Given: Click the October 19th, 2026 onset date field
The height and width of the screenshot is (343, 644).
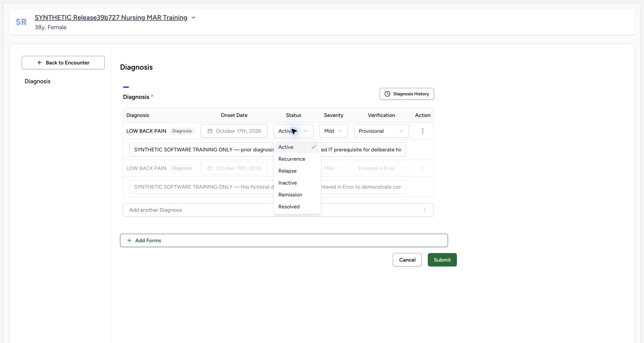Looking at the screenshot, I should pyautogui.click(x=234, y=168).
